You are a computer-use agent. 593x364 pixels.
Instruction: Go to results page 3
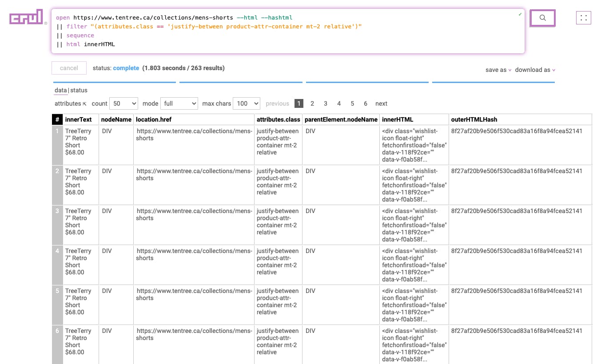click(x=326, y=103)
